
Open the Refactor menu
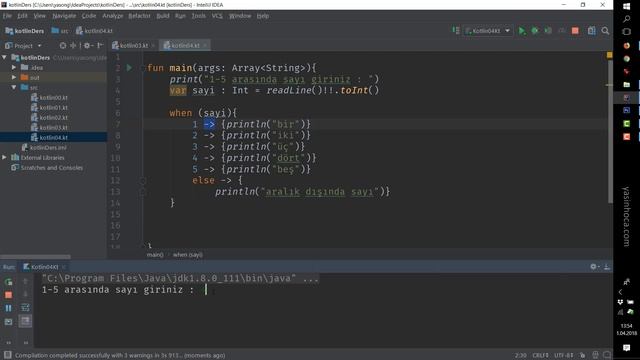(140, 16)
